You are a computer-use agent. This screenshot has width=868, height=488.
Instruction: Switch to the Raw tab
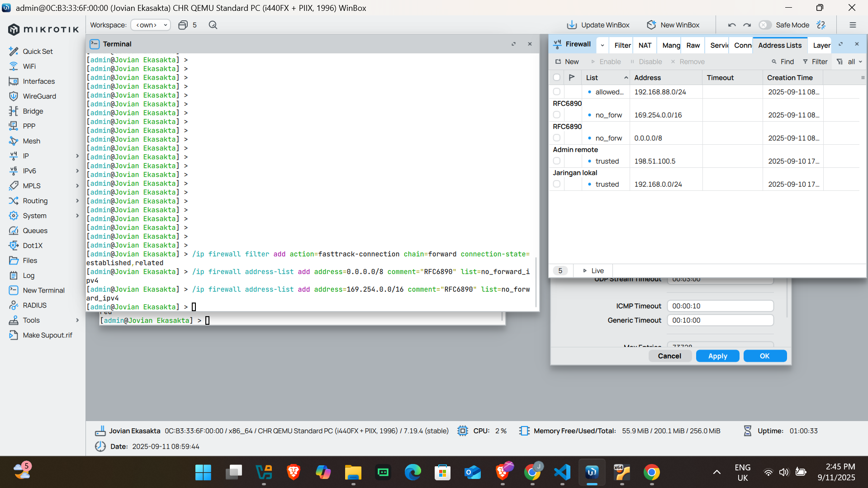coord(693,45)
